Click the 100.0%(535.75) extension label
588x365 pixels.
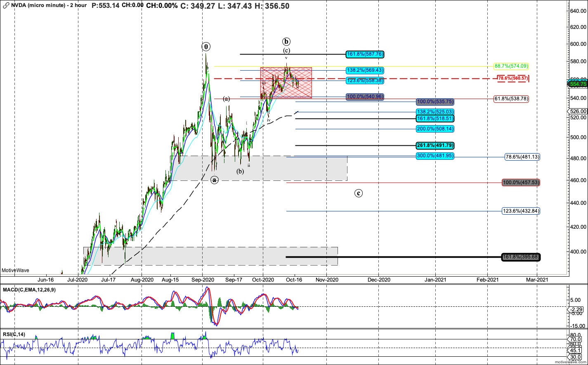pos(435,101)
